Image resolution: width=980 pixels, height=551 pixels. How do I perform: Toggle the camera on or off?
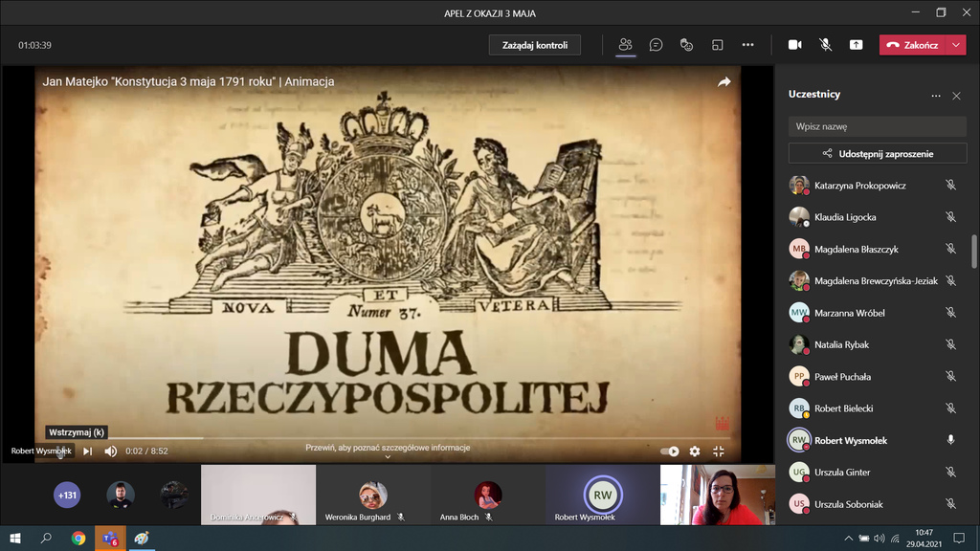coord(794,45)
